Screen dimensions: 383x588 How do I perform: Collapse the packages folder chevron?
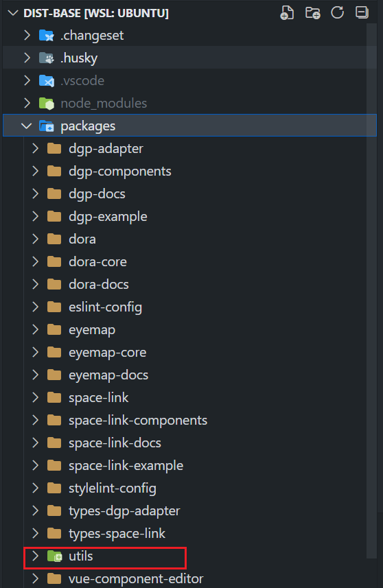26,126
